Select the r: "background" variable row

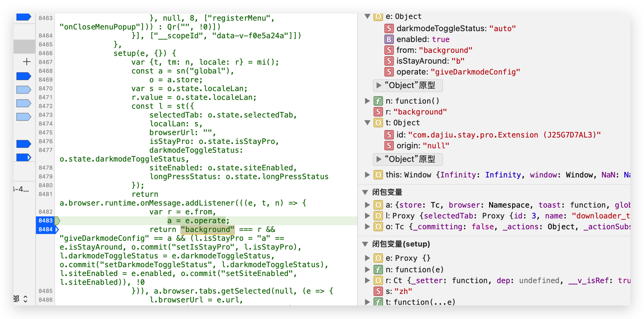click(x=416, y=112)
